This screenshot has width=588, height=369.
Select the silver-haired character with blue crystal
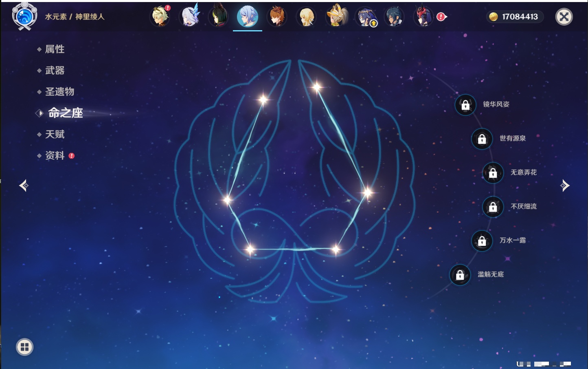pyautogui.click(x=189, y=16)
